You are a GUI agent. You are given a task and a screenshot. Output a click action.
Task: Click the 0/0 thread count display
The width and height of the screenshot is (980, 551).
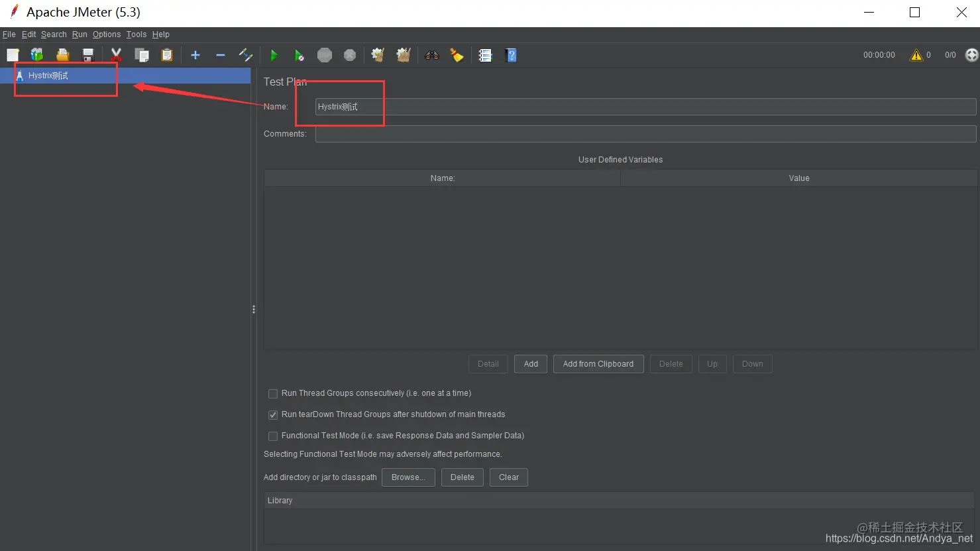(x=950, y=55)
